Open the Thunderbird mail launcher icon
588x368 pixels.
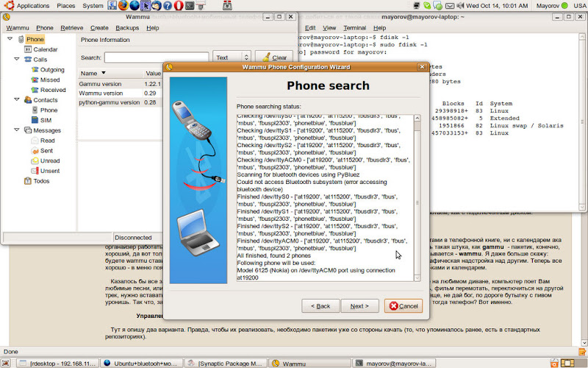157,5
